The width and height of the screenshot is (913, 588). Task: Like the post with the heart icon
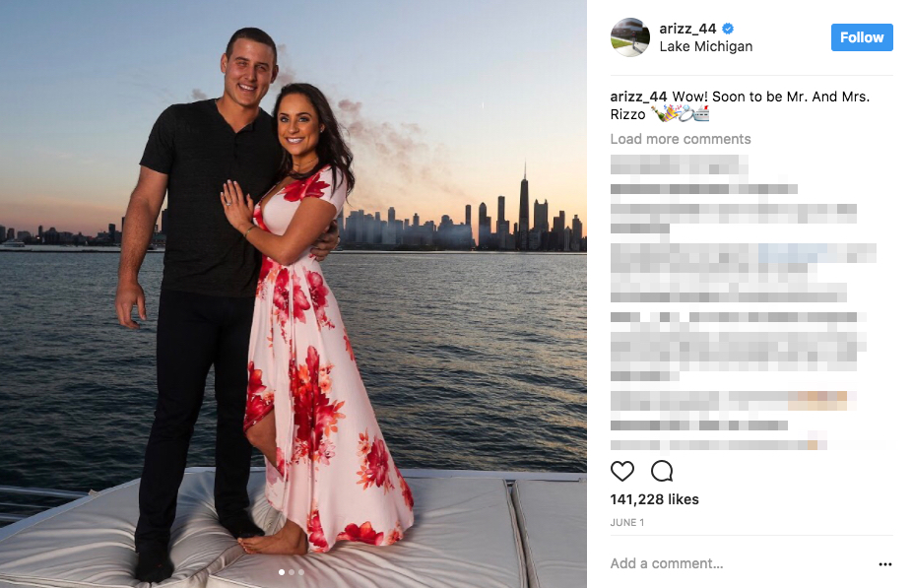pyautogui.click(x=621, y=471)
